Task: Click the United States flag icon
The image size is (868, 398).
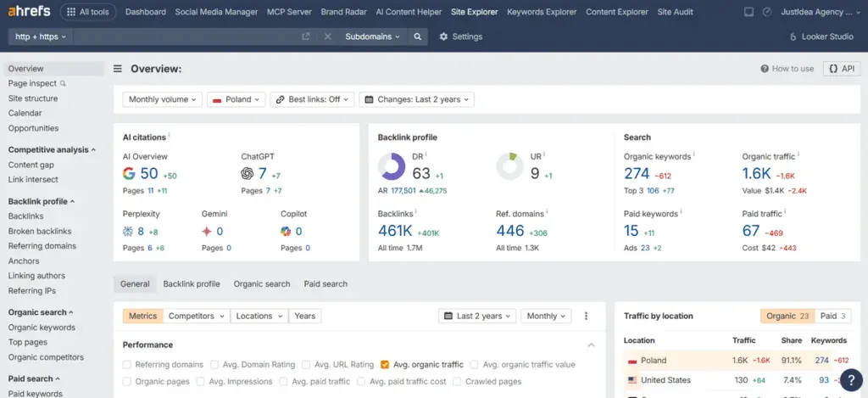Action: 632,380
